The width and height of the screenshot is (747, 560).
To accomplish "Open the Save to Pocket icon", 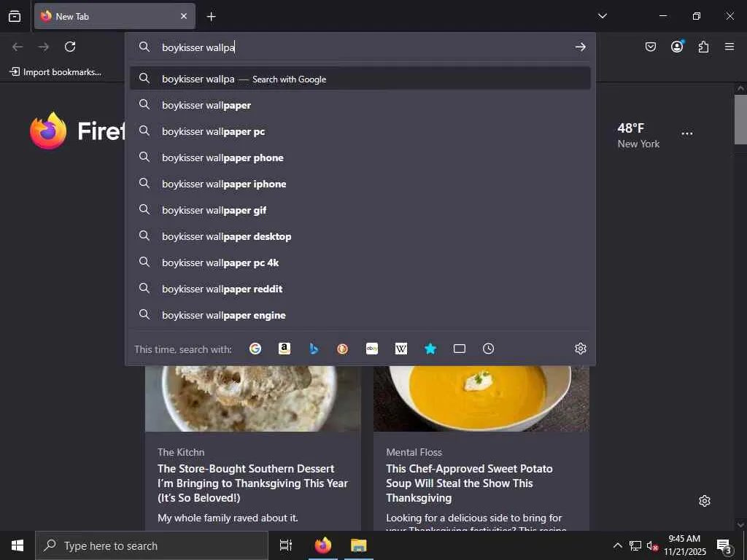I will (x=651, y=47).
